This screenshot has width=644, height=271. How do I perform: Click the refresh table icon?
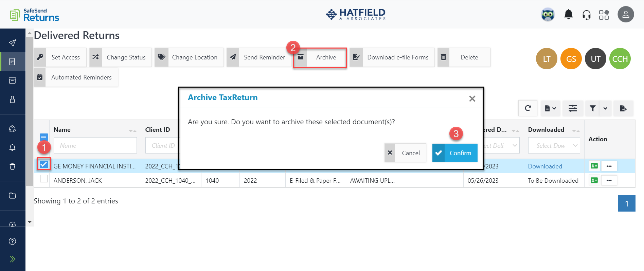527,108
